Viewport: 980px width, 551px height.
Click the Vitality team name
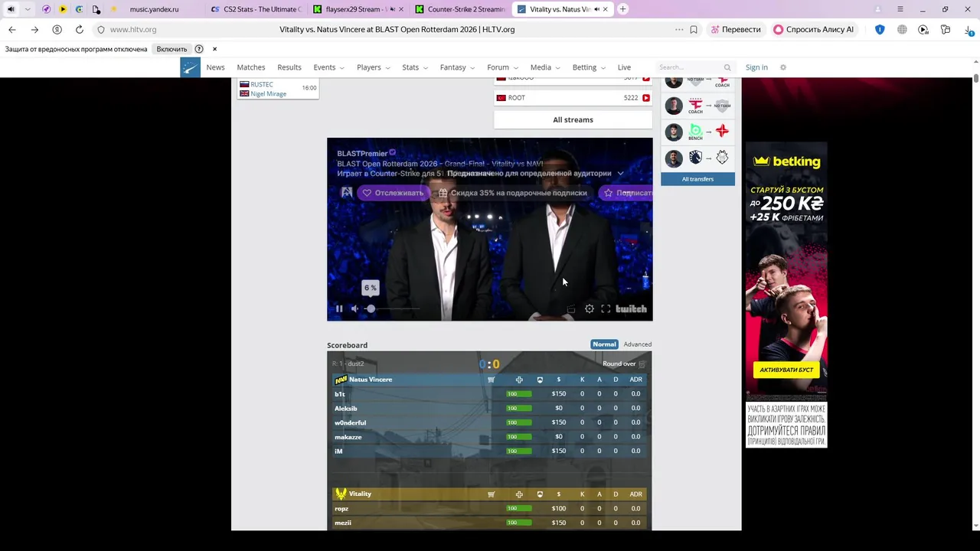pyautogui.click(x=360, y=494)
